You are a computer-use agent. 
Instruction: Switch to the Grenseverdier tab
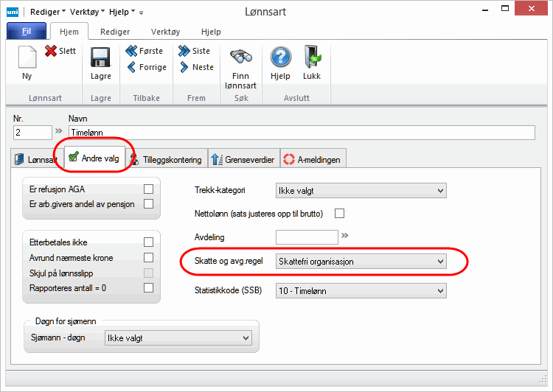pos(242,158)
